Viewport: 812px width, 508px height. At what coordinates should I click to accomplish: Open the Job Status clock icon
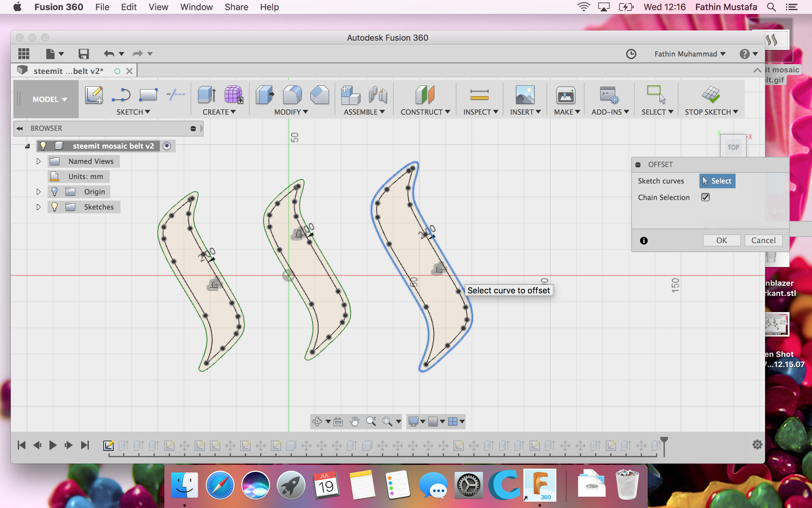click(631, 54)
